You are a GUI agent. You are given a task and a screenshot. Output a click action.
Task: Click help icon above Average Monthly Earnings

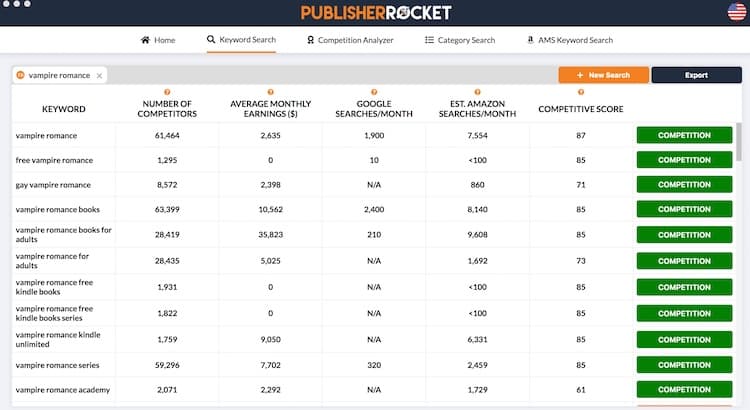pyautogui.click(x=270, y=92)
